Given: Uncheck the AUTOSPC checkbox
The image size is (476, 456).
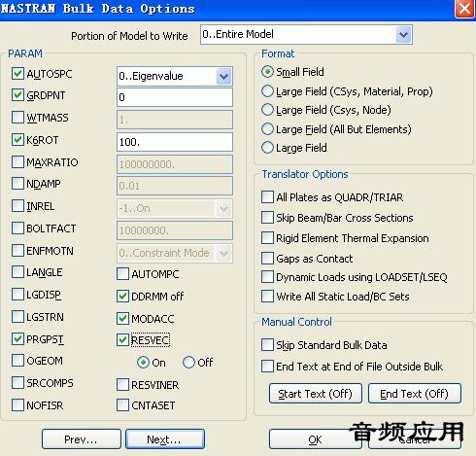Looking at the screenshot, I should pyautogui.click(x=17, y=74).
